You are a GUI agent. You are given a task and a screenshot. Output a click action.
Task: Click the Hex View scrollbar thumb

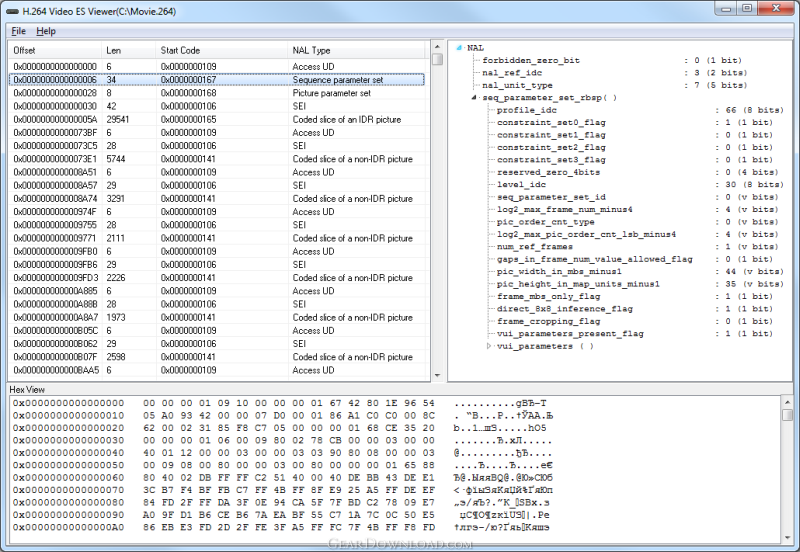(x=787, y=414)
